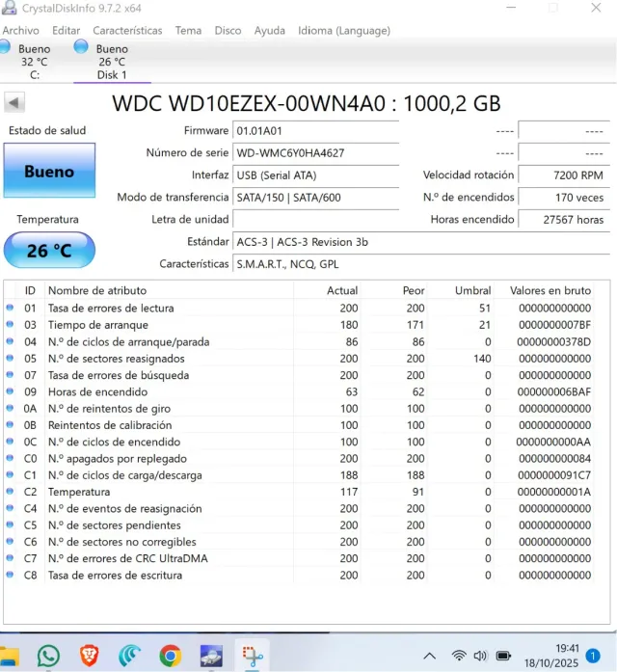
Task: Click status icon for ciclos de arranque/parada row
Action: [10, 341]
